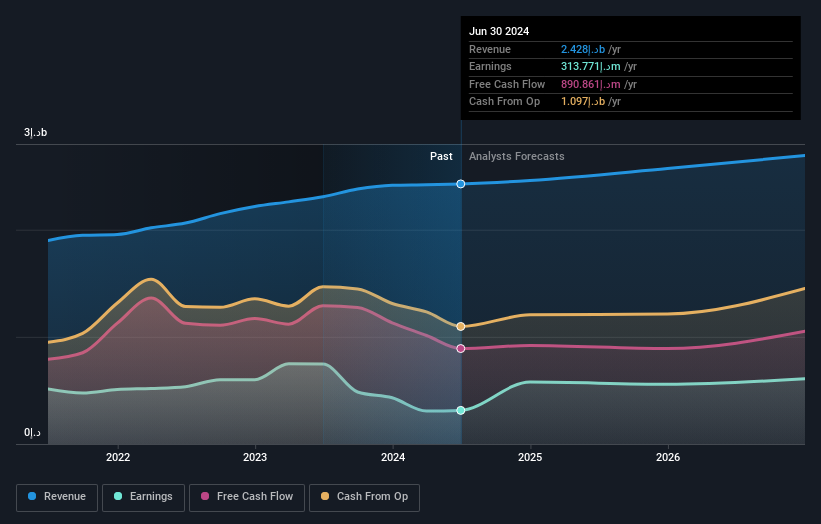Click the bottom y-axis zero label
Viewport: 821px width, 524px height.
tap(32, 432)
